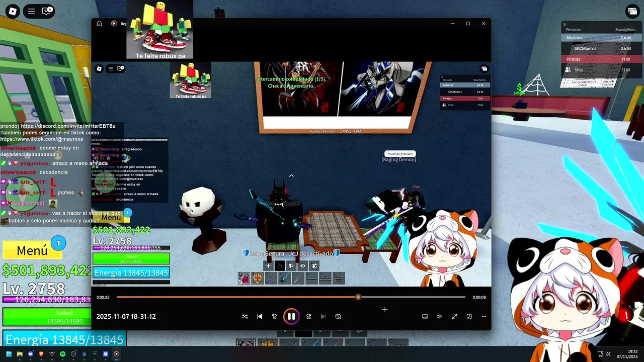Open the Roblox logo menu in game window

(13, 11)
